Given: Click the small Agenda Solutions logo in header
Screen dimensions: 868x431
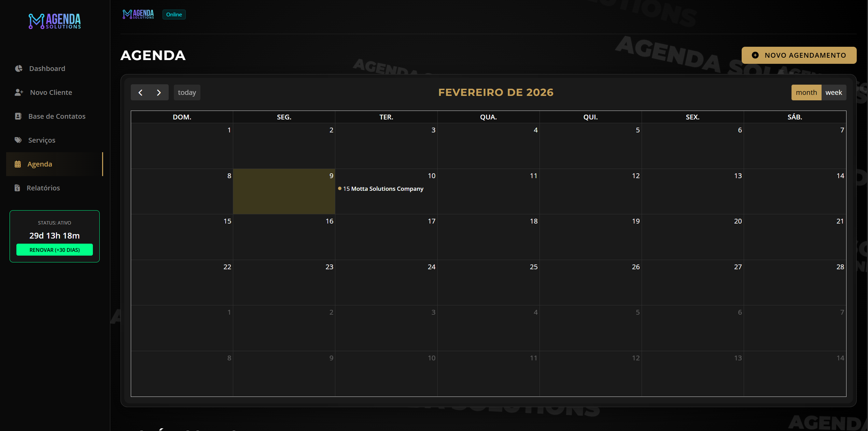Looking at the screenshot, I should (x=138, y=14).
